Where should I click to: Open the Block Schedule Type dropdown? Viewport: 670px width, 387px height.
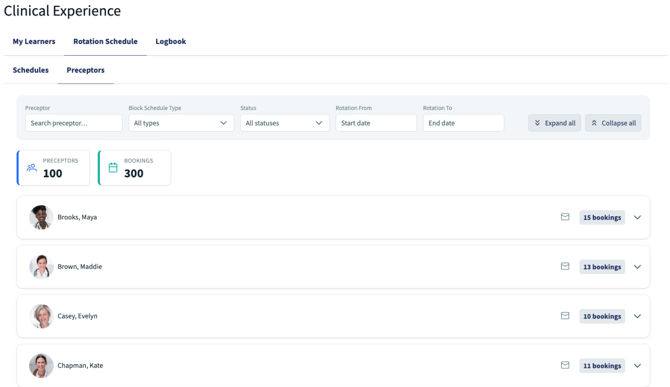(x=181, y=123)
